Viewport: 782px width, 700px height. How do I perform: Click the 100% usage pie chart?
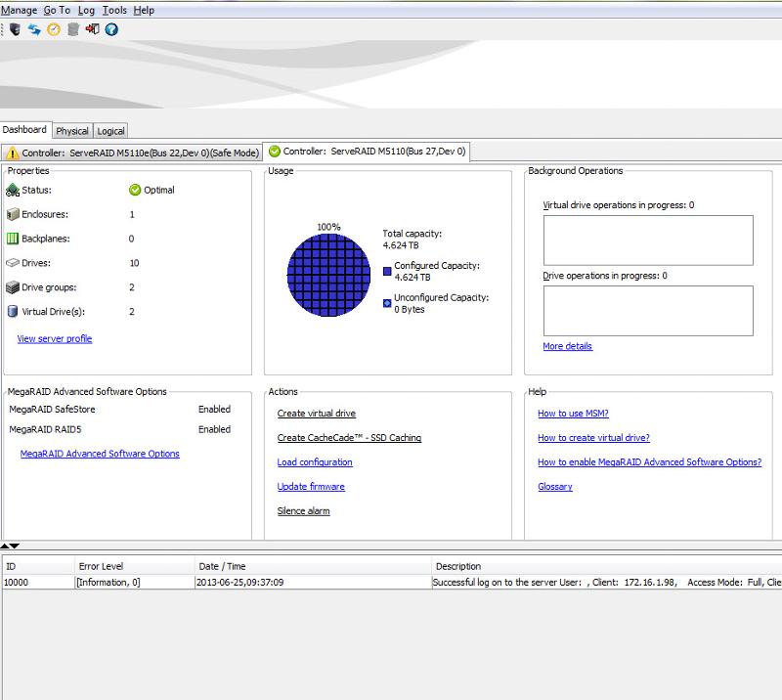point(328,275)
